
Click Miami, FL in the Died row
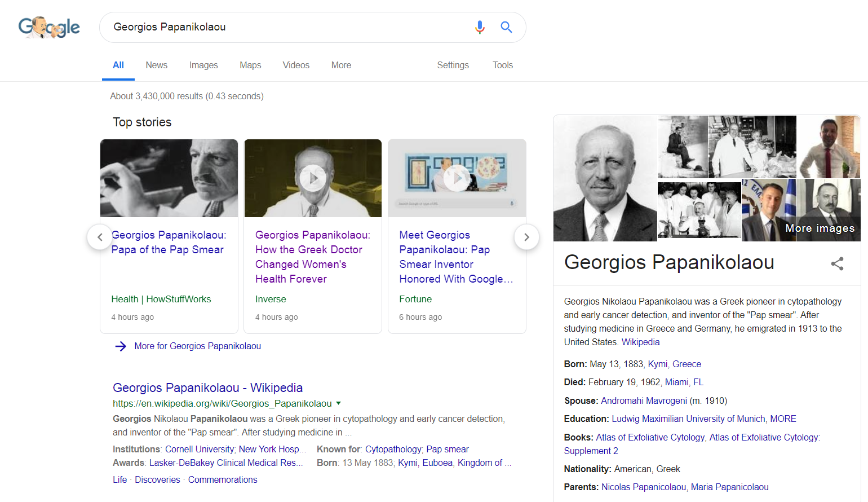[x=684, y=382]
